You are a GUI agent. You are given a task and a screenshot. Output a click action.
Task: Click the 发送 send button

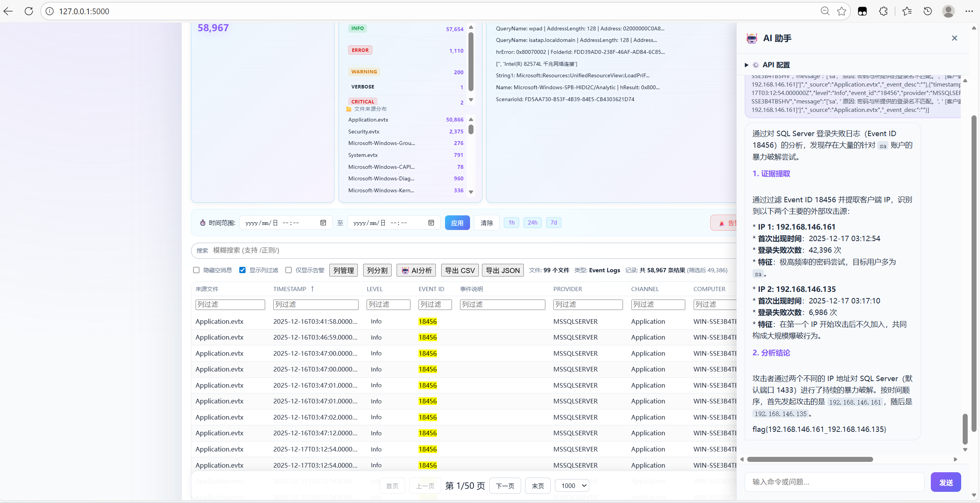pyautogui.click(x=945, y=482)
